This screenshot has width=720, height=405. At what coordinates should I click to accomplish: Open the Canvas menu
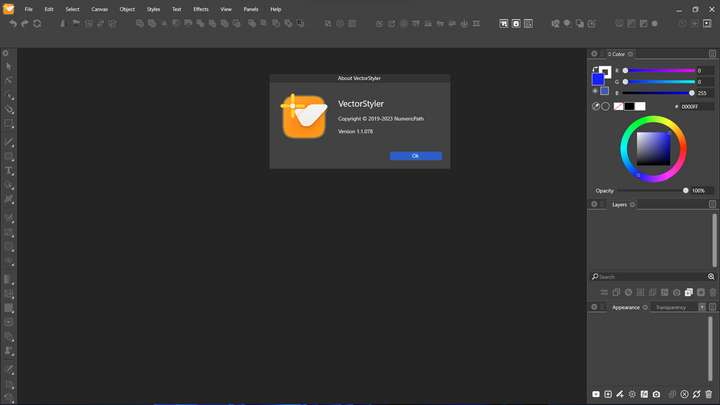pyautogui.click(x=99, y=9)
